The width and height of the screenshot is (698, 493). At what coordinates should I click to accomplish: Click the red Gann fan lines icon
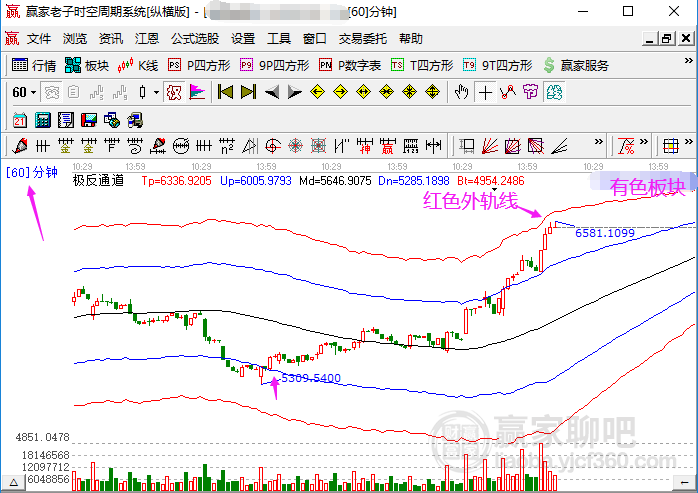pyautogui.click(x=490, y=146)
